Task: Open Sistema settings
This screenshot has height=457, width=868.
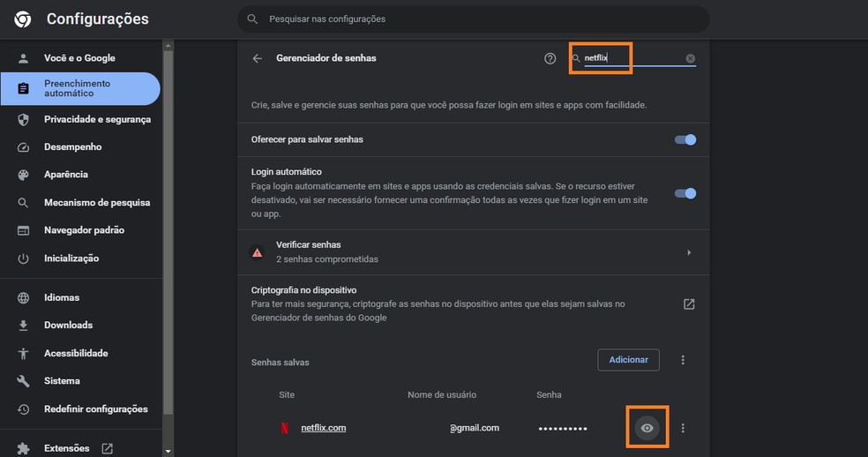Action: [x=62, y=380]
